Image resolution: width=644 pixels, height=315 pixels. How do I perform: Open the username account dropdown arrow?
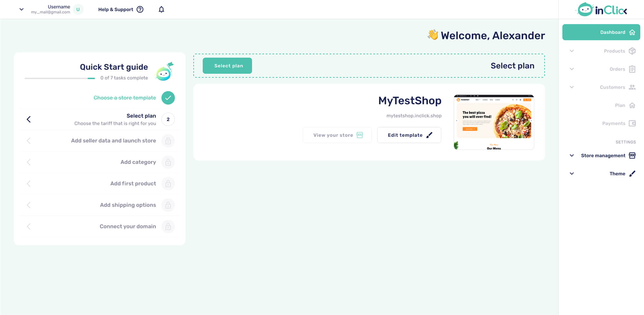tap(22, 9)
